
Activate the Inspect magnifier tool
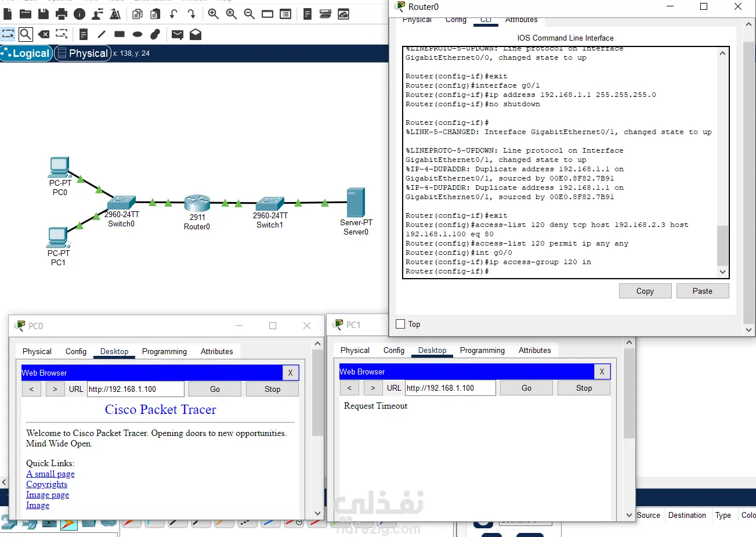coord(26,34)
